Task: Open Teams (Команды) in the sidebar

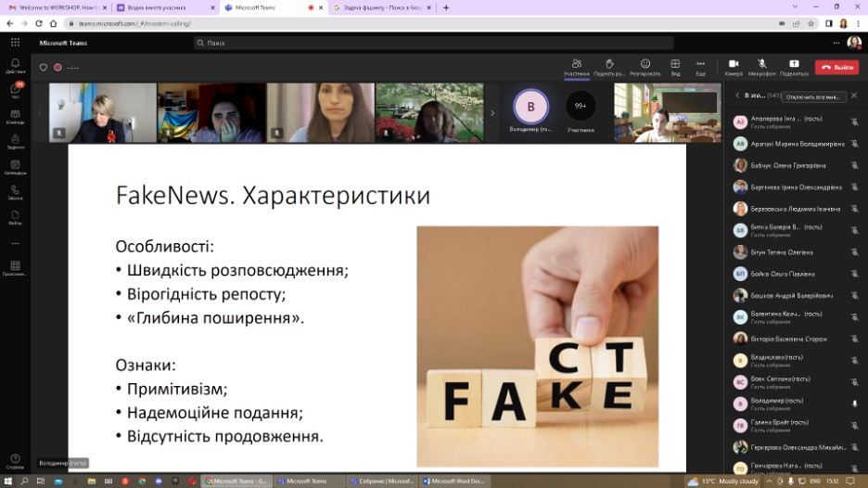Action: click(x=16, y=116)
